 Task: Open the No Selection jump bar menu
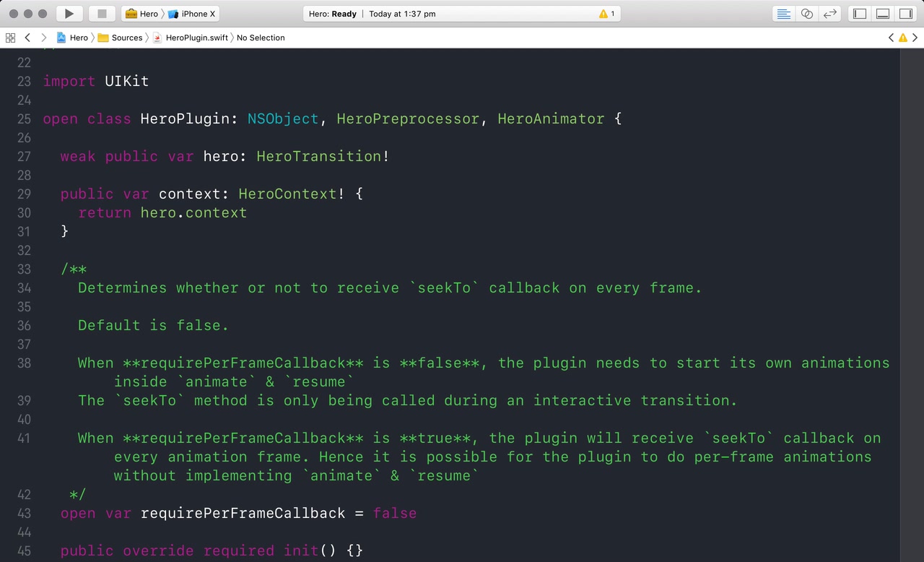point(261,38)
